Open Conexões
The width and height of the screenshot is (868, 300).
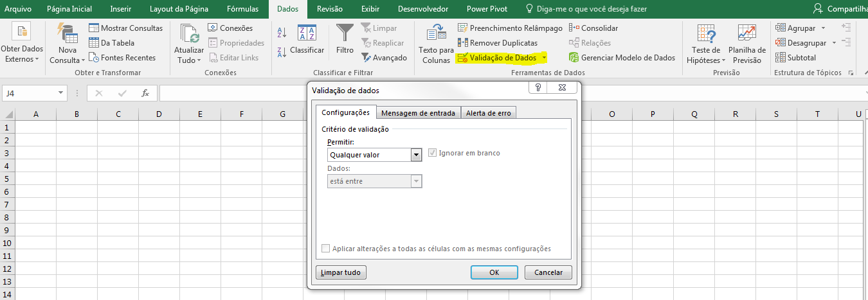coord(230,28)
